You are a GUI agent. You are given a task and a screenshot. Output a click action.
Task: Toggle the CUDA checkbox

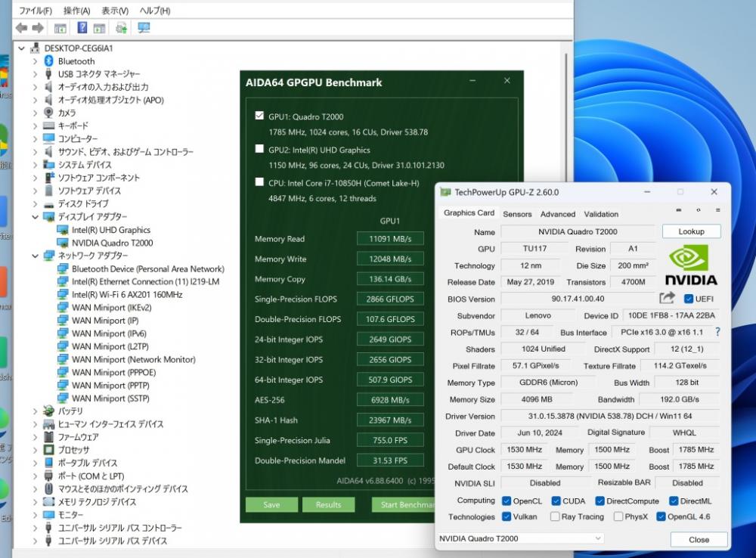click(x=556, y=501)
